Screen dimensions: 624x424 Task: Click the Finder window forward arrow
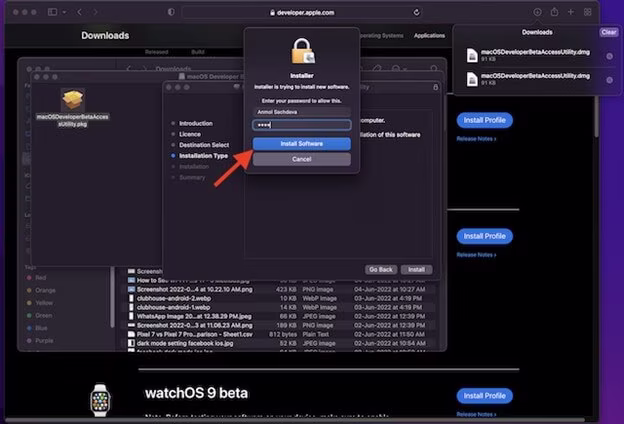click(144, 69)
